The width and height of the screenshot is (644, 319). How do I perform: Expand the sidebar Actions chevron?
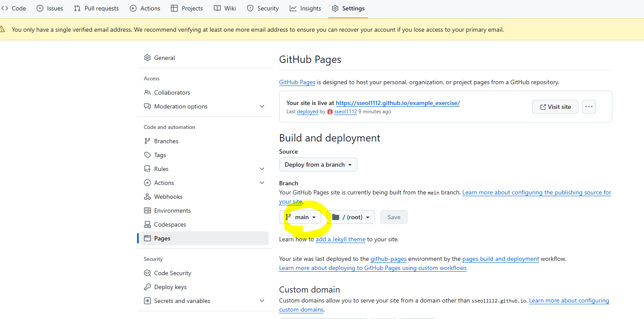[x=262, y=183]
